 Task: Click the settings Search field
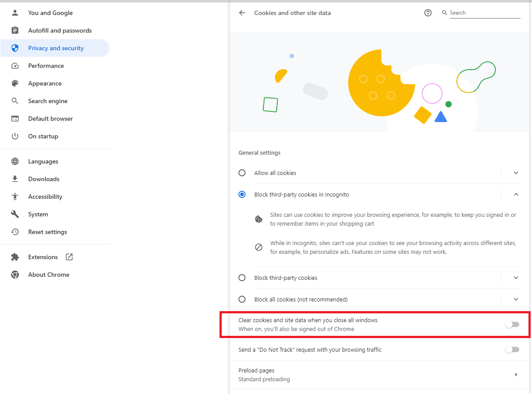click(484, 13)
